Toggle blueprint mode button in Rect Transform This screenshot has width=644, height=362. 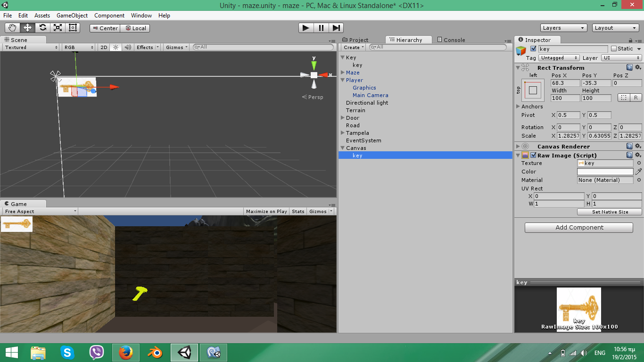[x=623, y=98]
